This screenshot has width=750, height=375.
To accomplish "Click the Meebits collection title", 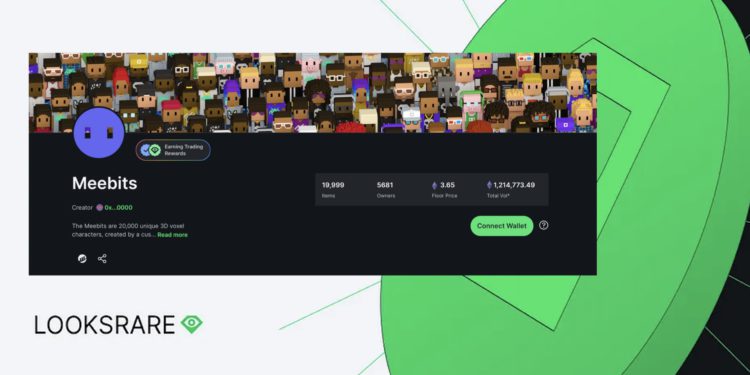I will [x=105, y=183].
